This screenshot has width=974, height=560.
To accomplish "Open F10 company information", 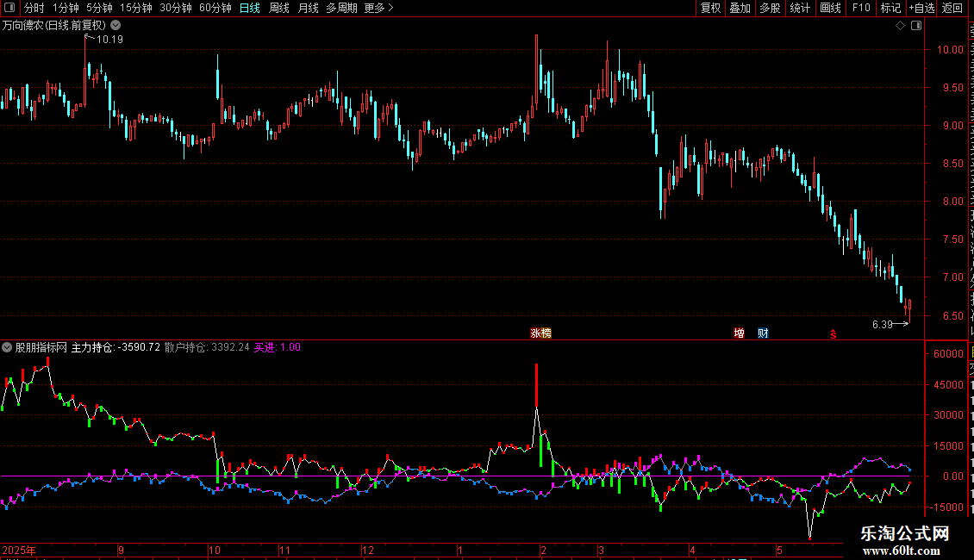I will 861,8.
